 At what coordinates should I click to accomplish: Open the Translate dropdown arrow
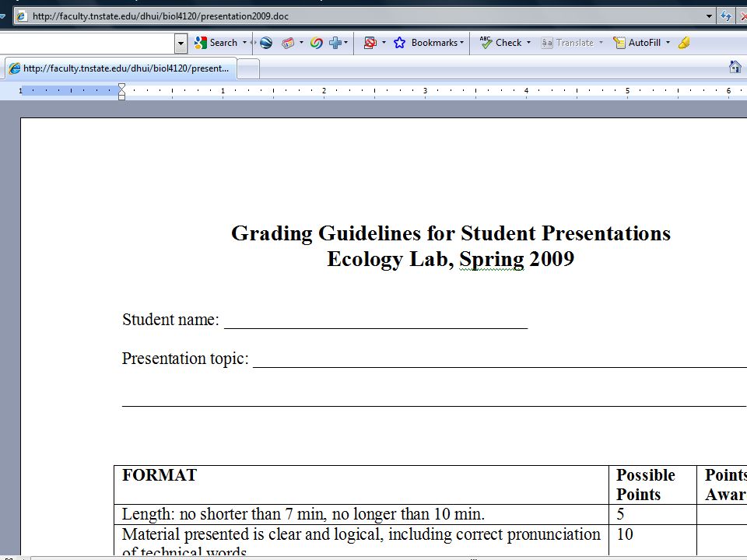(601, 43)
